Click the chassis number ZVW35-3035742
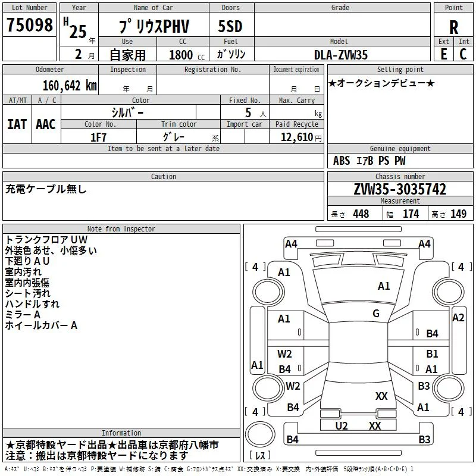 tap(400, 190)
